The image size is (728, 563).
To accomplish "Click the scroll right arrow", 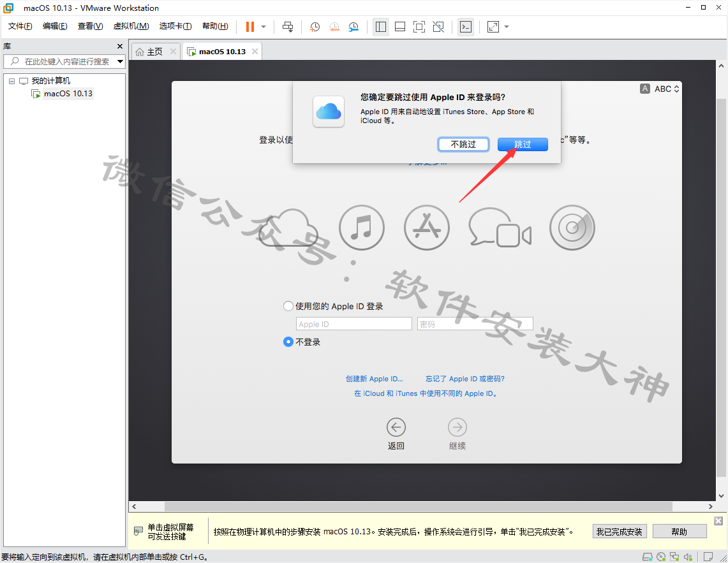I will point(711,506).
